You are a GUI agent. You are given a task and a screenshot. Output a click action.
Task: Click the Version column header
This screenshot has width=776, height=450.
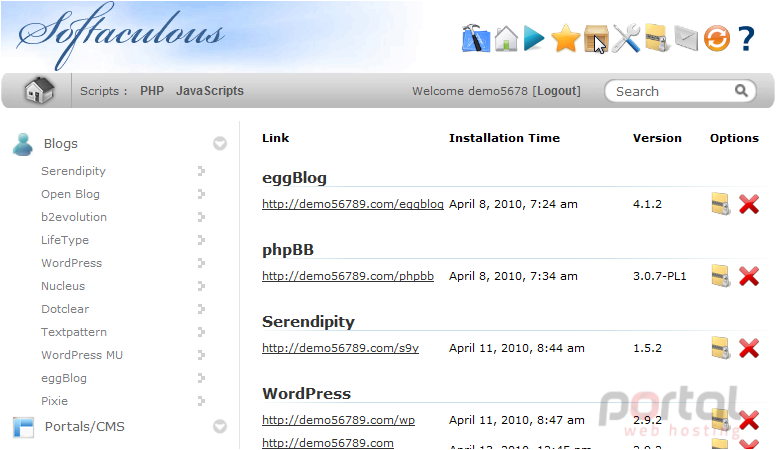657,138
